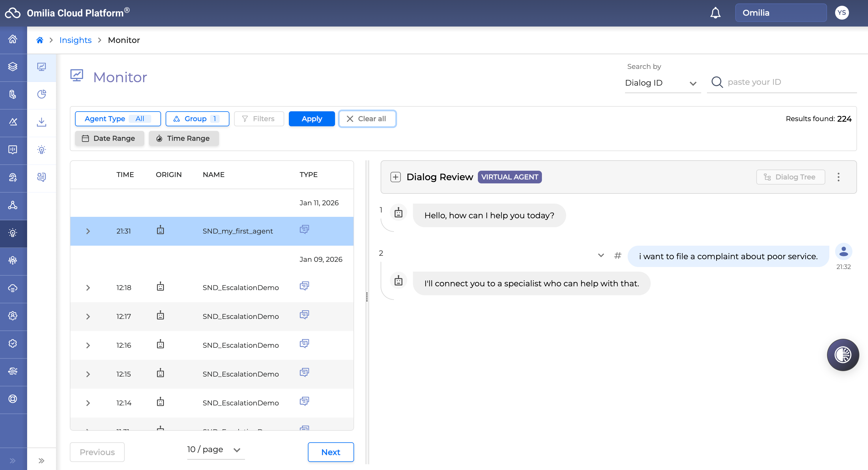Click the Clear all button

pos(367,119)
